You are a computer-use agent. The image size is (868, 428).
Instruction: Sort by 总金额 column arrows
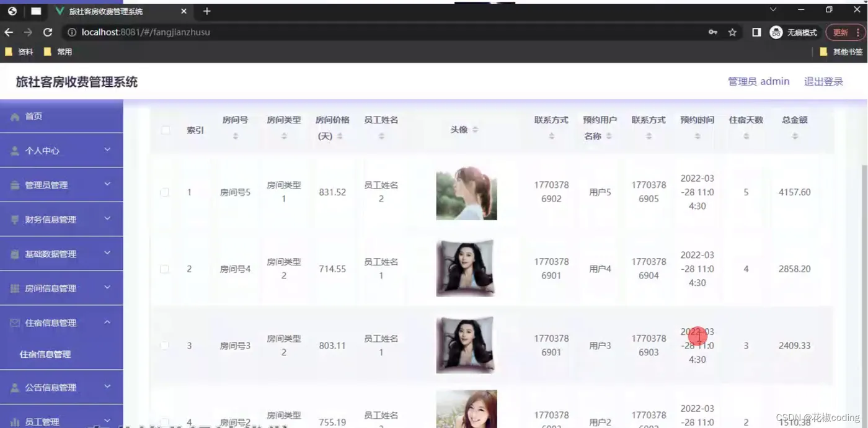(x=795, y=136)
